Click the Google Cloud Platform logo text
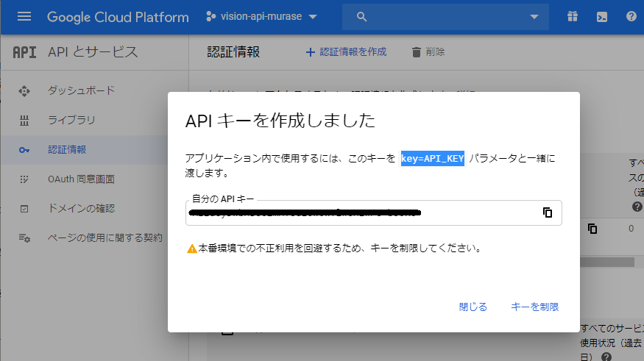 (x=118, y=17)
